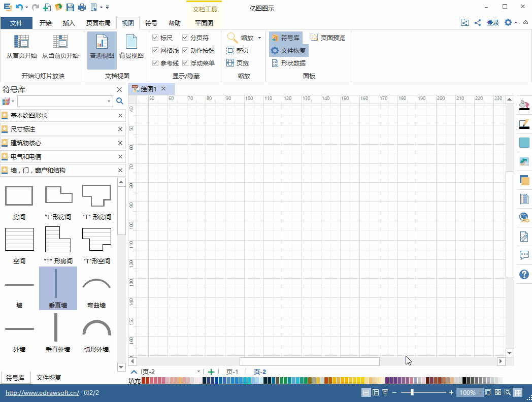Open the hyperlink globe sidebar icon
The width and height of the screenshot is (532, 402).
click(x=524, y=217)
